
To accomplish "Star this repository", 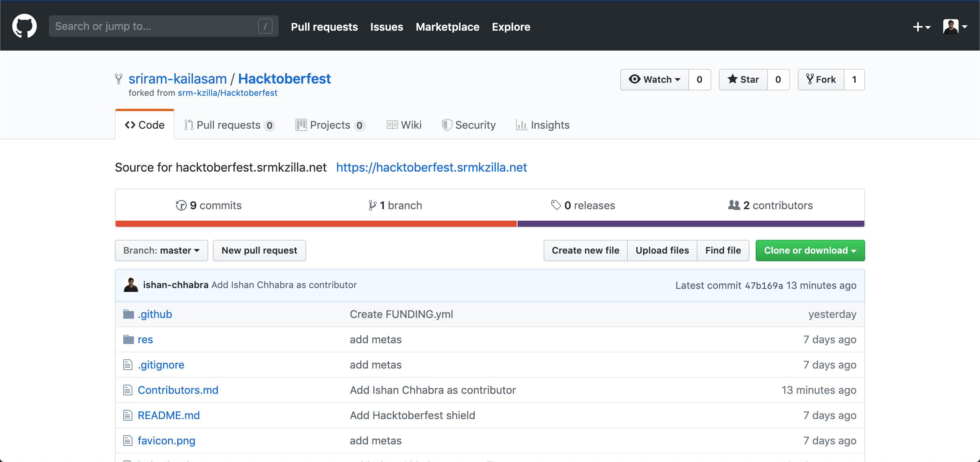I will pos(743,79).
